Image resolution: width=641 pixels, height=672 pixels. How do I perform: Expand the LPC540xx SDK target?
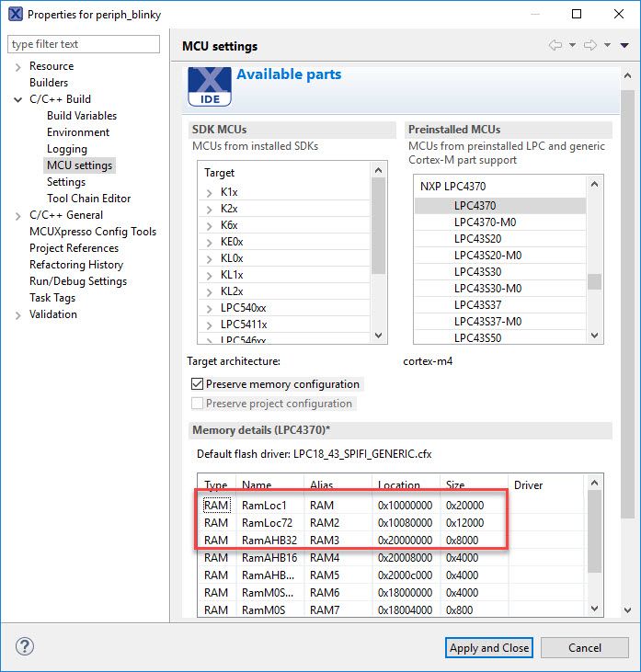[x=210, y=309]
